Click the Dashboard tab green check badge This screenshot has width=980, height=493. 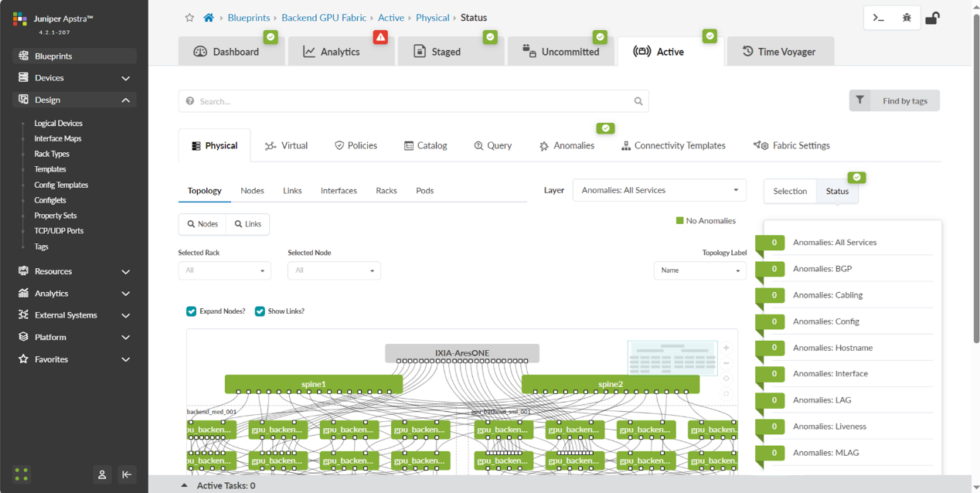[x=270, y=36]
